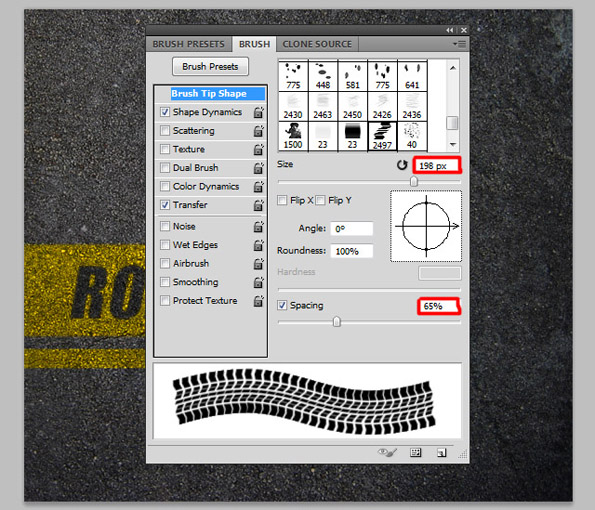Image resolution: width=595 pixels, height=510 pixels.
Task: Enable the Color Dynamics checkbox
Action: pos(165,186)
